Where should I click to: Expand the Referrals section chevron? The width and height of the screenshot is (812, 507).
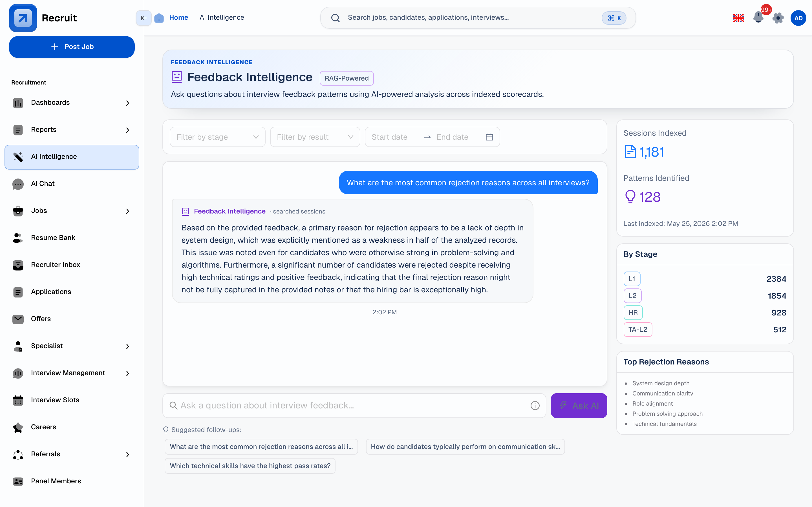point(127,454)
